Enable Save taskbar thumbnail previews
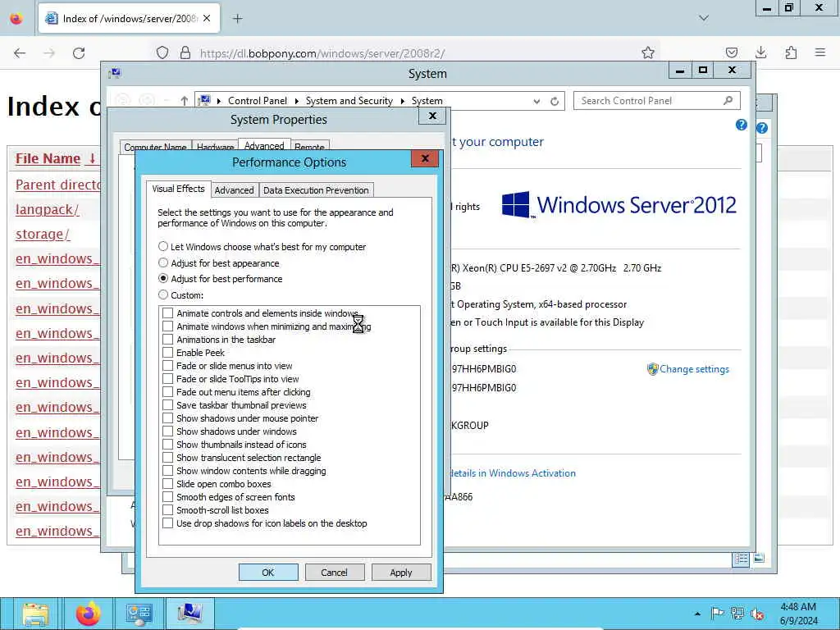The width and height of the screenshot is (840, 630). [x=167, y=405]
